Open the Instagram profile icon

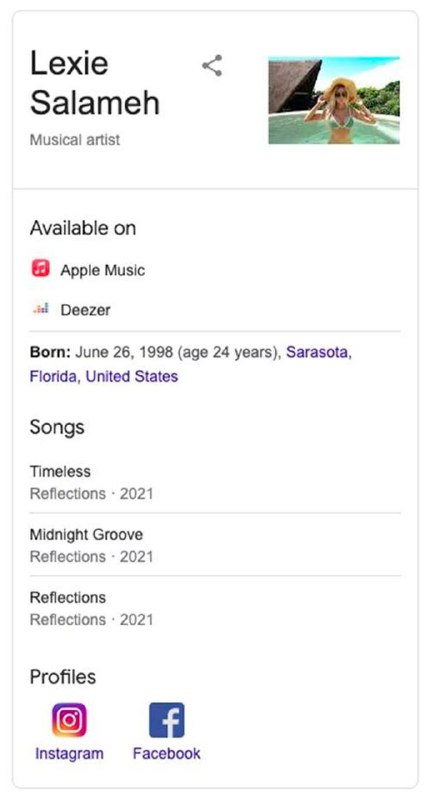[x=69, y=720]
